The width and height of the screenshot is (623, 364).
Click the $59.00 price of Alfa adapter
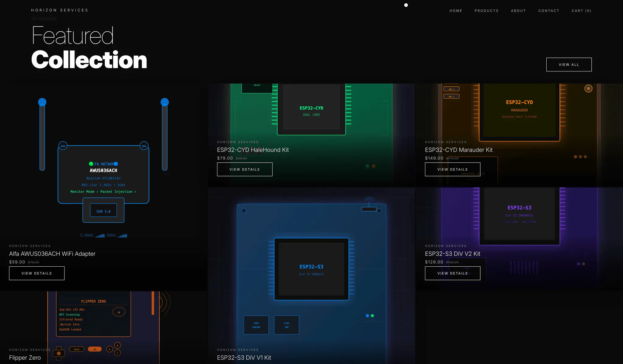pyautogui.click(x=17, y=262)
